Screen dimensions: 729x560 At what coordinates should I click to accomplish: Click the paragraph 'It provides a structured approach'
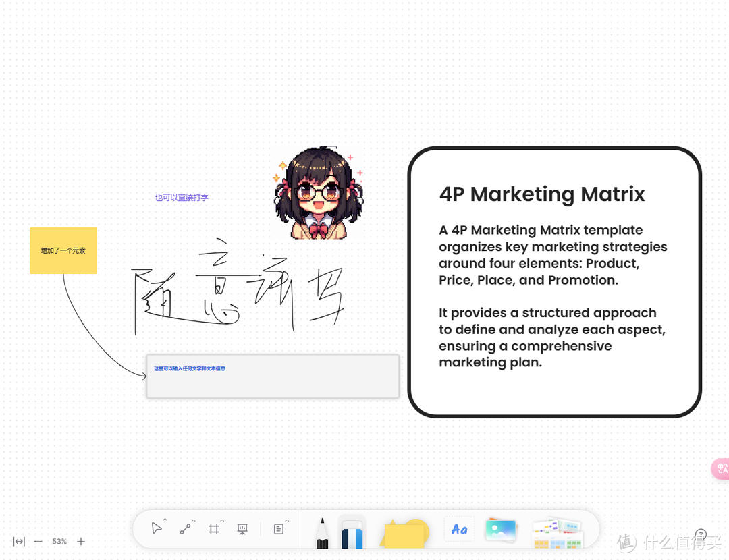(x=552, y=337)
